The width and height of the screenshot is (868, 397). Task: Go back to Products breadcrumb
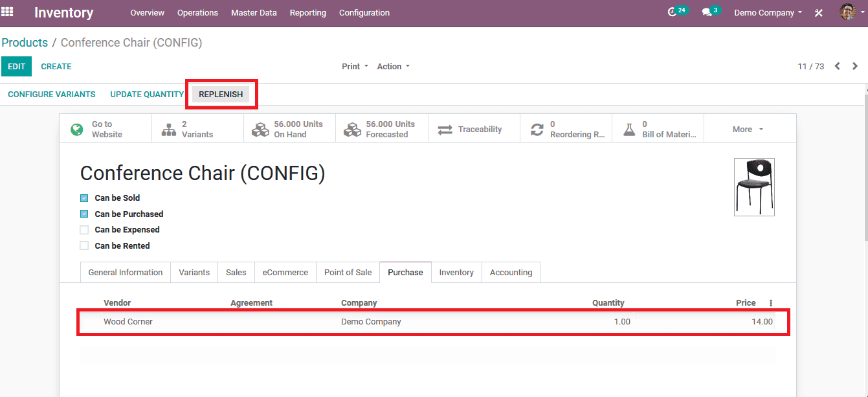click(x=25, y=43)
